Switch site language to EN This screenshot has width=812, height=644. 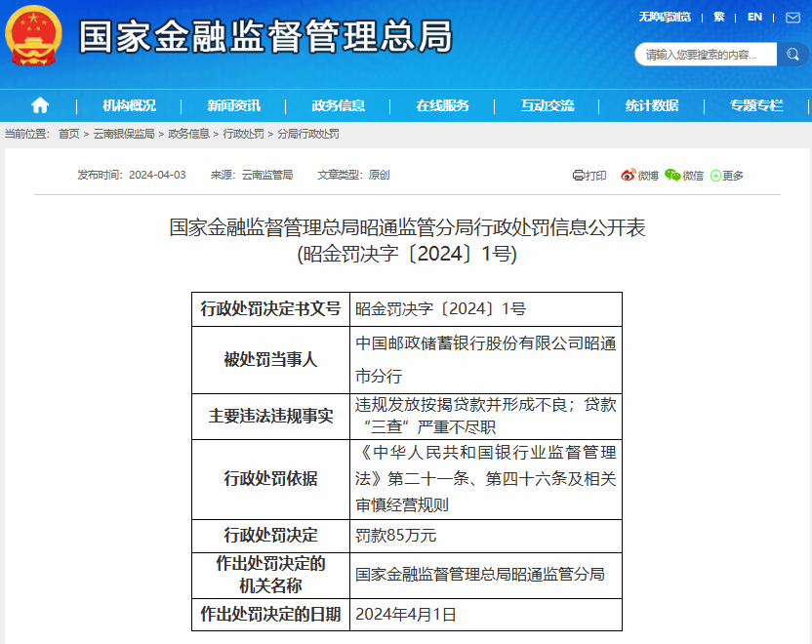pyautogui.click(x=754, y=17)
